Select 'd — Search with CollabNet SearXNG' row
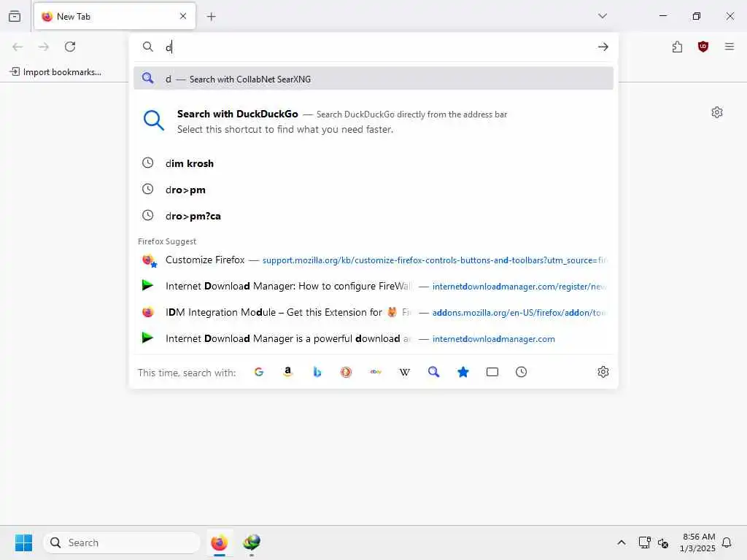 [x=373, y=79]
